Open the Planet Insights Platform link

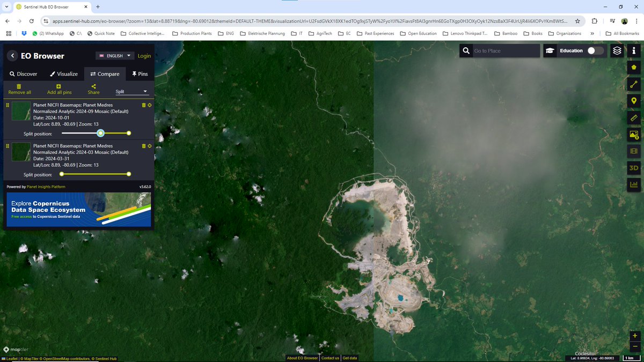click(x=46, y=187)
